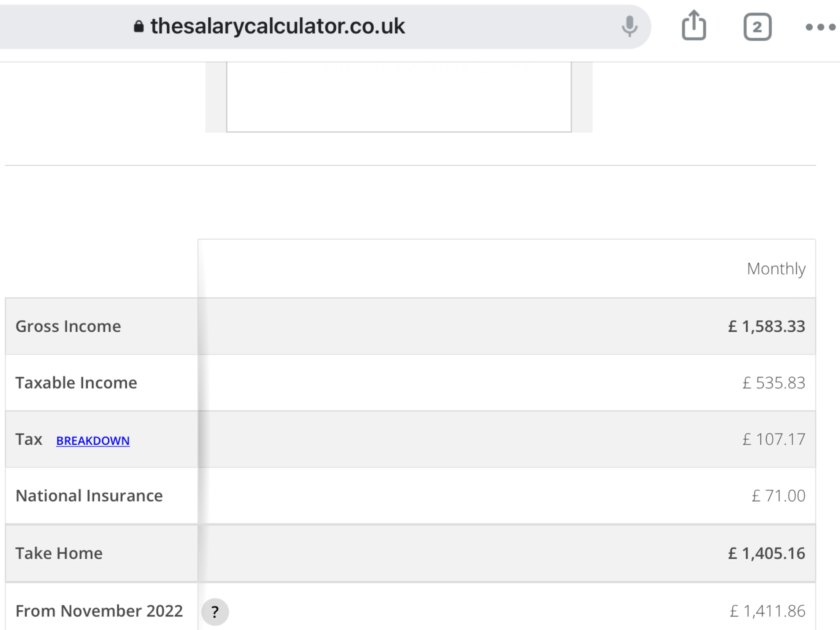Image resolution: width=840 pixels, height=630 pixels.
Task: Click the £ 1,583.33 gross income value
Action: 767,326
